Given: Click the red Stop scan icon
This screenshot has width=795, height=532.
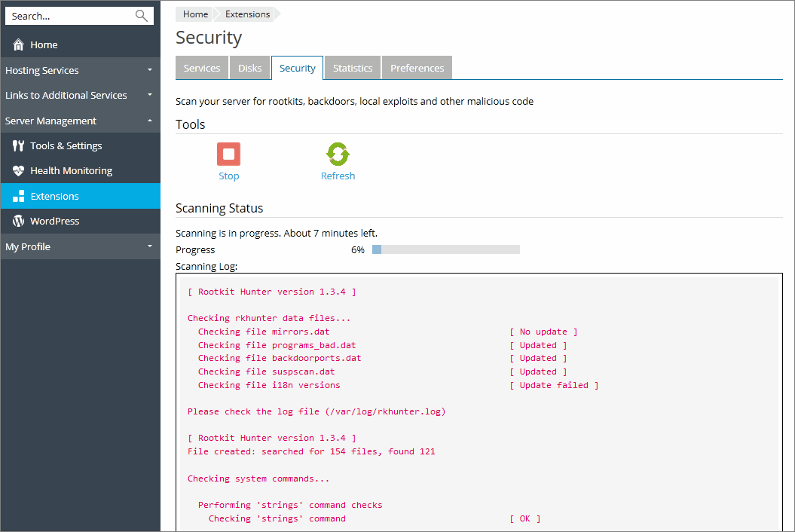Looking at the screenshot, I should pyautogui.click(x=228, y=154).
